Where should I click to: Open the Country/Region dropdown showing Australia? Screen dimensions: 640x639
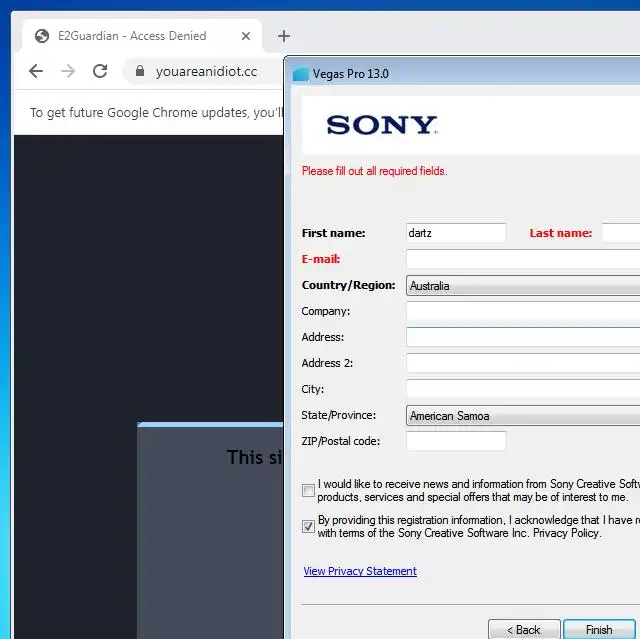523,285
